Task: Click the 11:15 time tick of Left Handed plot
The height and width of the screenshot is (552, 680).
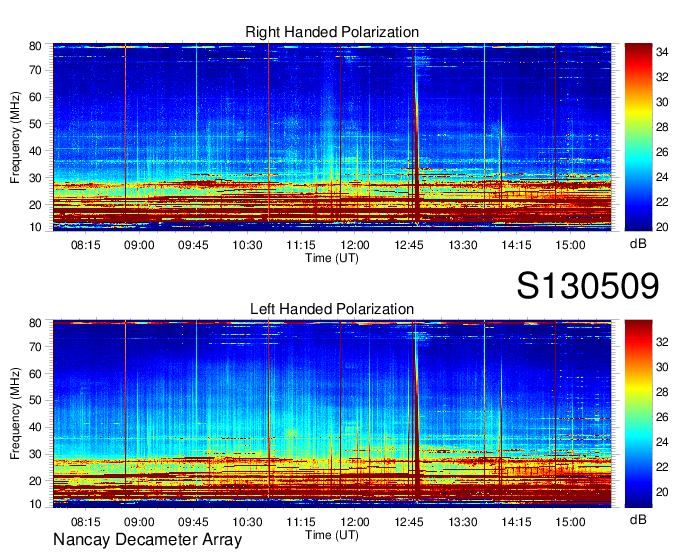Action: click(x=301, y=522)
